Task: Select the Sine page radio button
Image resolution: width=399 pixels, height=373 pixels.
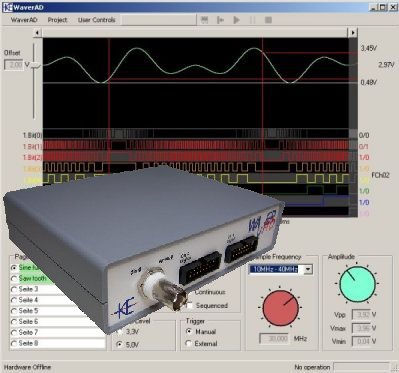Action: [14, 268]
